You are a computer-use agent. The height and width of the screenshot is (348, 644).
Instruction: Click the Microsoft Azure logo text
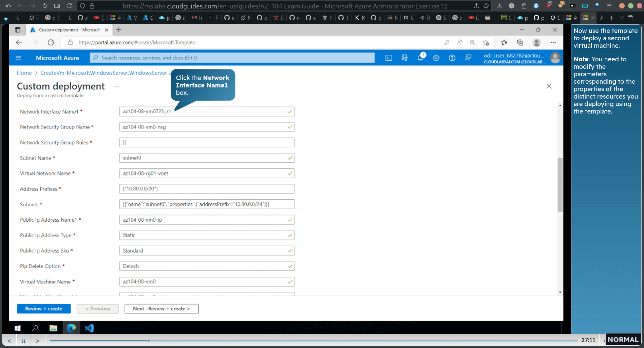point(57,58)
